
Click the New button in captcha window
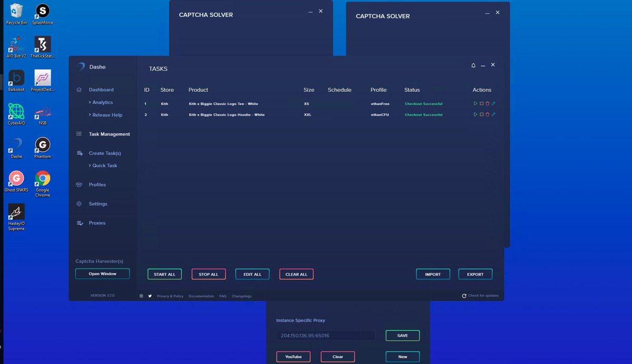pyautogui.click(x=402, y=357)
